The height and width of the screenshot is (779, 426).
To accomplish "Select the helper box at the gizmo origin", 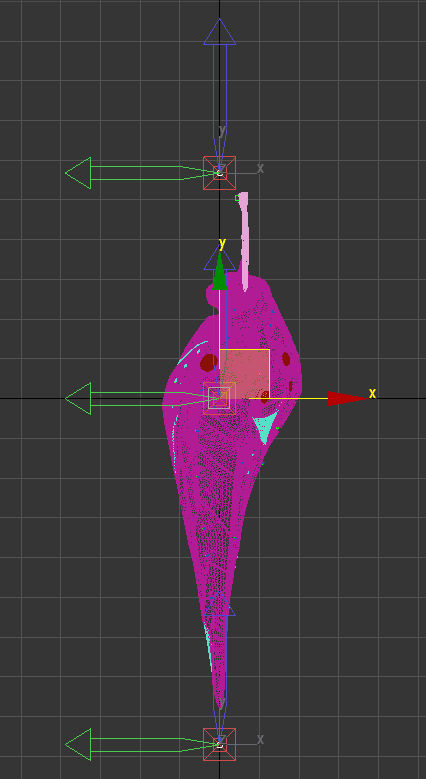I will [219, 398].
